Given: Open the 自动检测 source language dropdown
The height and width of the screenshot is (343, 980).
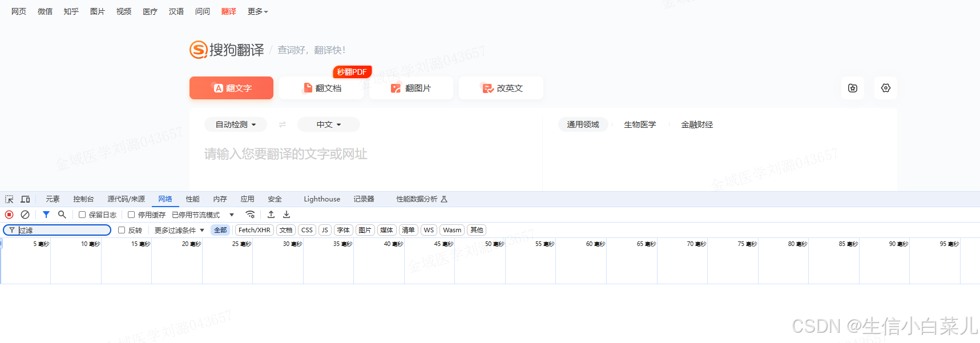Looking at the screenshot, I should [x=236, y=124].
